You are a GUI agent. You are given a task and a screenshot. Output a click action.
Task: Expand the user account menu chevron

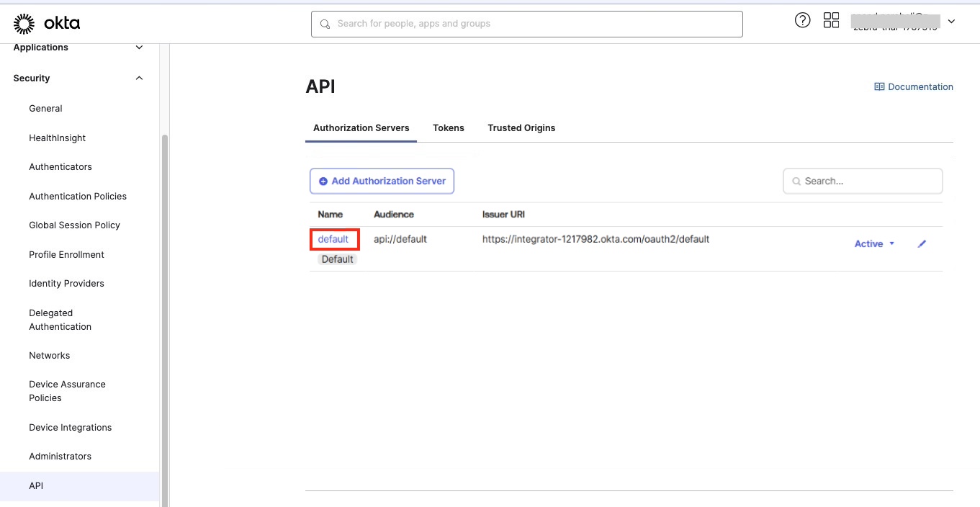point(951,22)
